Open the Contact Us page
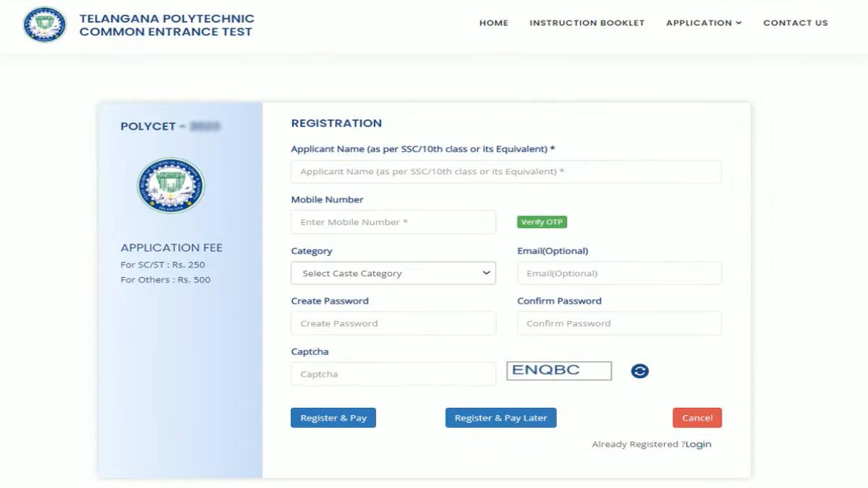Screen dimensions: 868x488 [x=795, y=23]
